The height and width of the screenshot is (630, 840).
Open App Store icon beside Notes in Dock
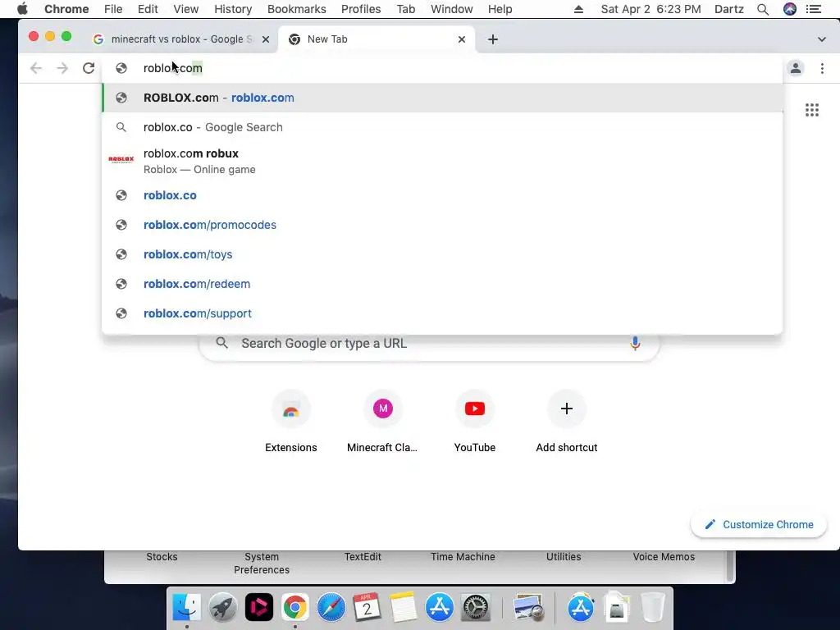pyautogui.click(x=440, y=607)
